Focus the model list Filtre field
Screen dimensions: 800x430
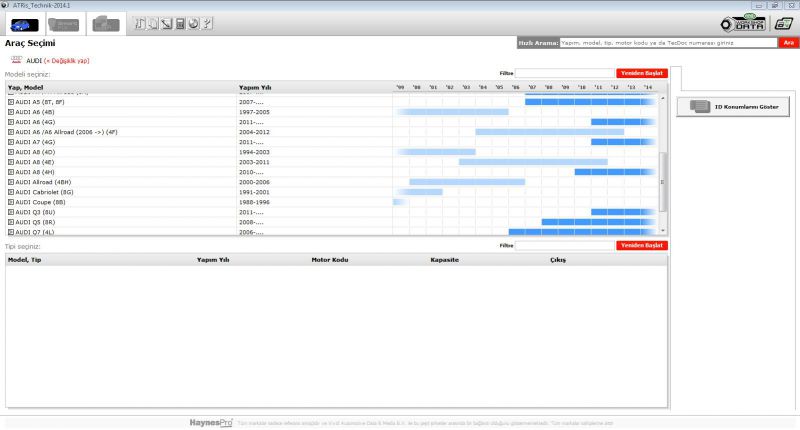coord(565,73)
